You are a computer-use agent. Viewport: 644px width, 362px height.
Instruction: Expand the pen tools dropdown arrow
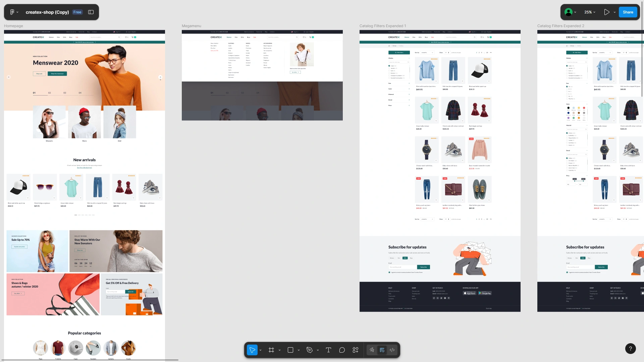(318, 350)
